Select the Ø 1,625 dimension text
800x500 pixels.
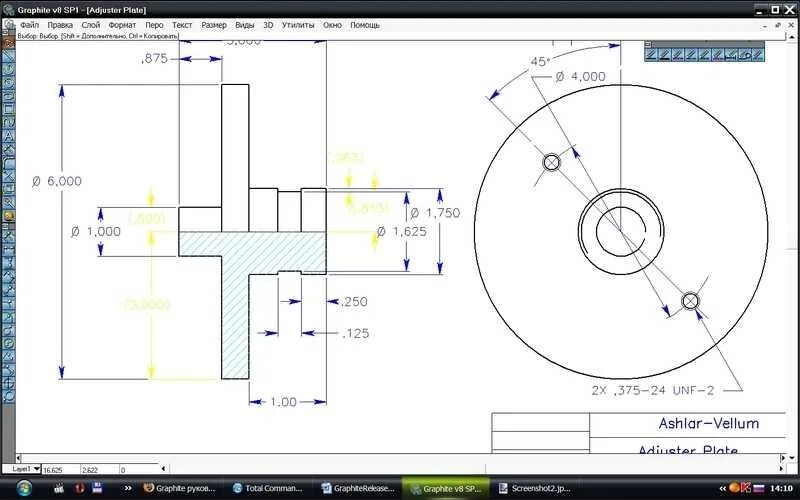[402, 232]
